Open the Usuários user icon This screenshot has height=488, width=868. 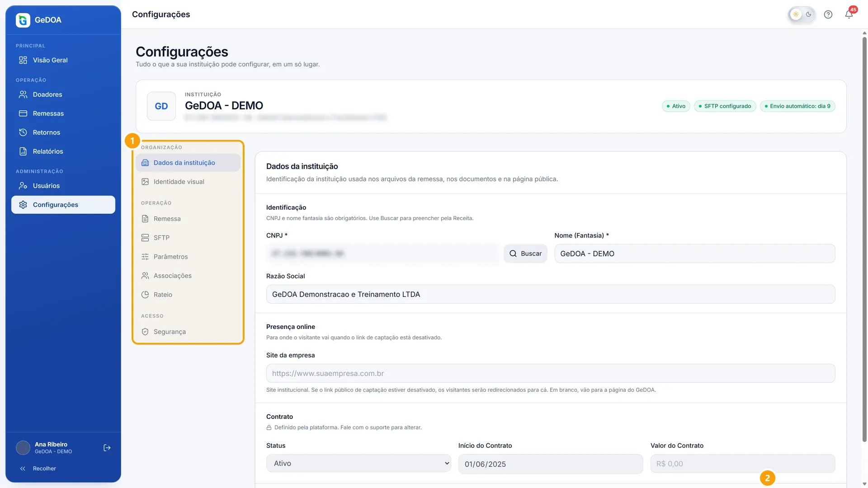click(x=23, y=186)
